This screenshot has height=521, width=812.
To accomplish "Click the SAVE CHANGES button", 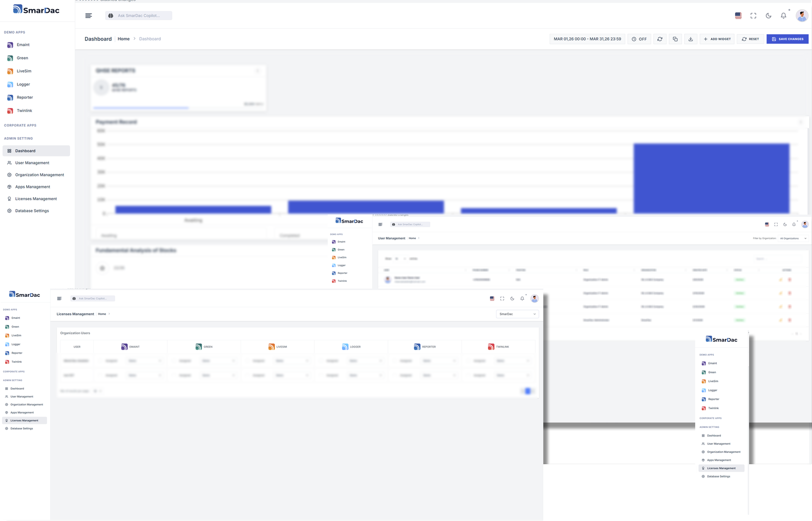I will coord(787,39).
